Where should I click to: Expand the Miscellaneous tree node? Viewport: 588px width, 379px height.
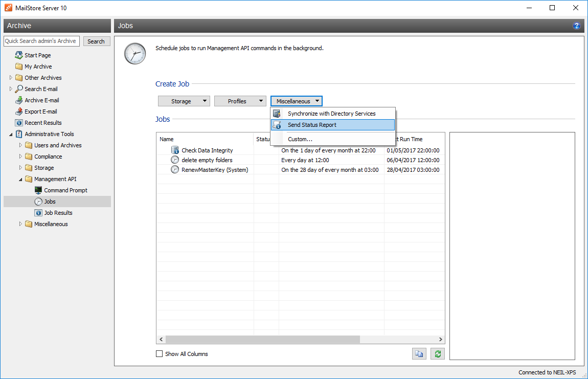20,224
